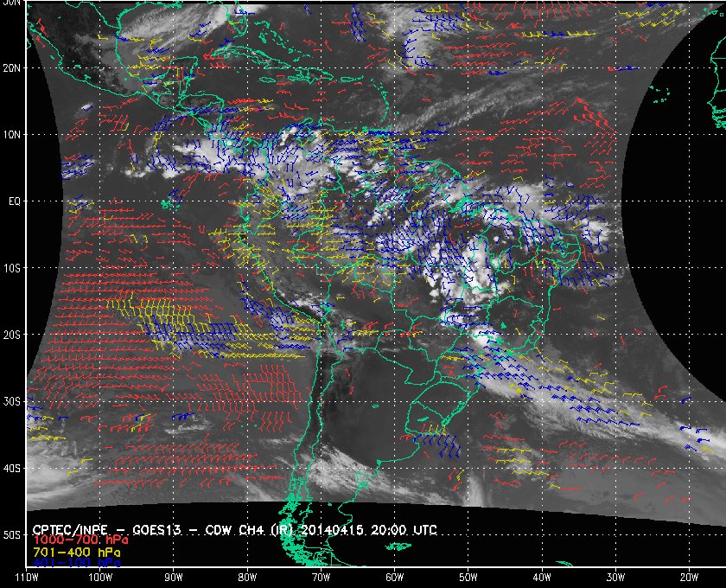
Task: Click the 20S latitude axis label
Action: pyautogui.click(x=11, y=335)
